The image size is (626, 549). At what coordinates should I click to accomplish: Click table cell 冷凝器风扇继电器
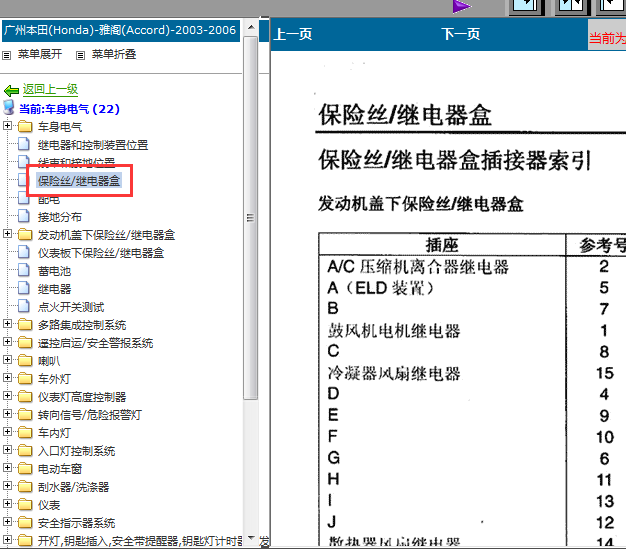tap(394, 374)
